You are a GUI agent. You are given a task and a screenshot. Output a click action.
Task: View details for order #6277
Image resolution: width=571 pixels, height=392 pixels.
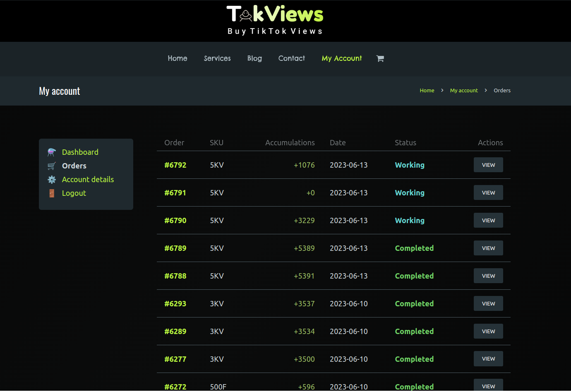pos(488,358)
